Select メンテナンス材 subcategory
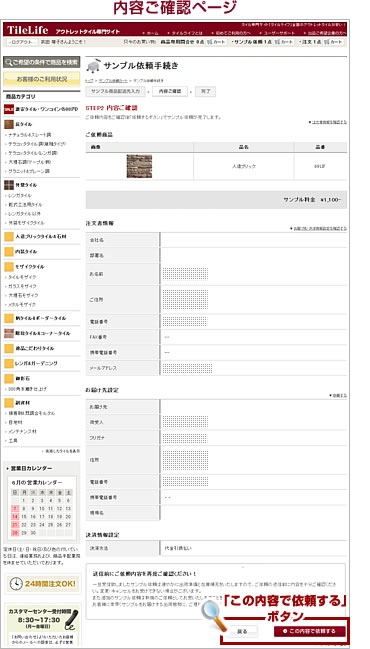Viewport: 370px width, 649px height. [21, 431]
